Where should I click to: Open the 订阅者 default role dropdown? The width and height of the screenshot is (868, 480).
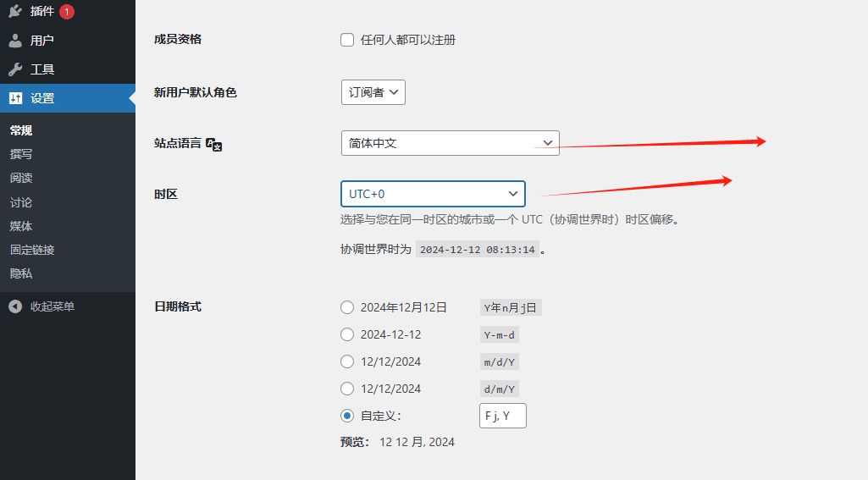click(x=373, y=92)
